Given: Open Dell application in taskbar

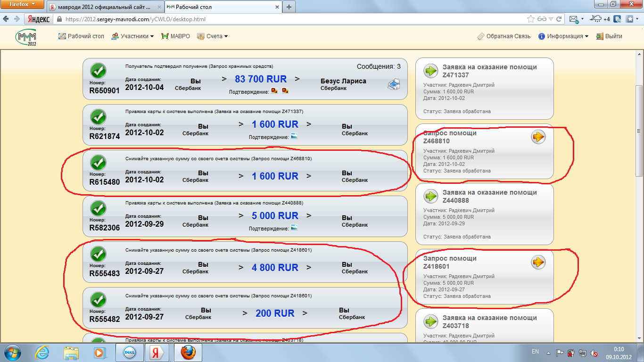Looking at the screenshot, I should click(130, 352).
